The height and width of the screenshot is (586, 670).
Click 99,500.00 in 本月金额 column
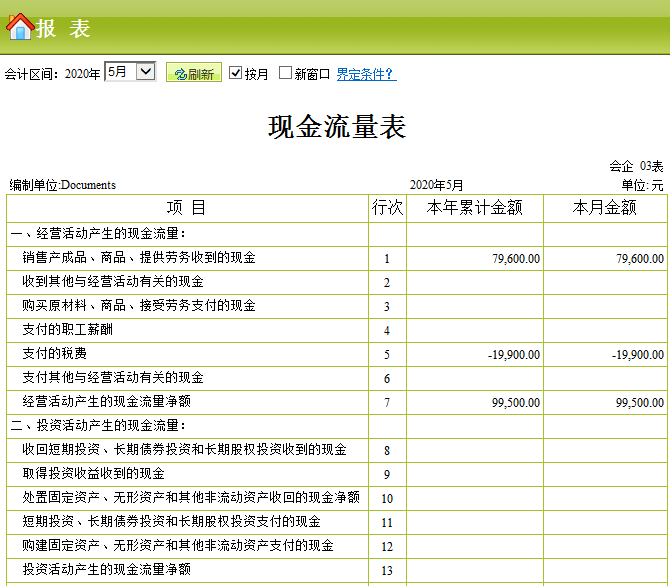pos(640,403)
